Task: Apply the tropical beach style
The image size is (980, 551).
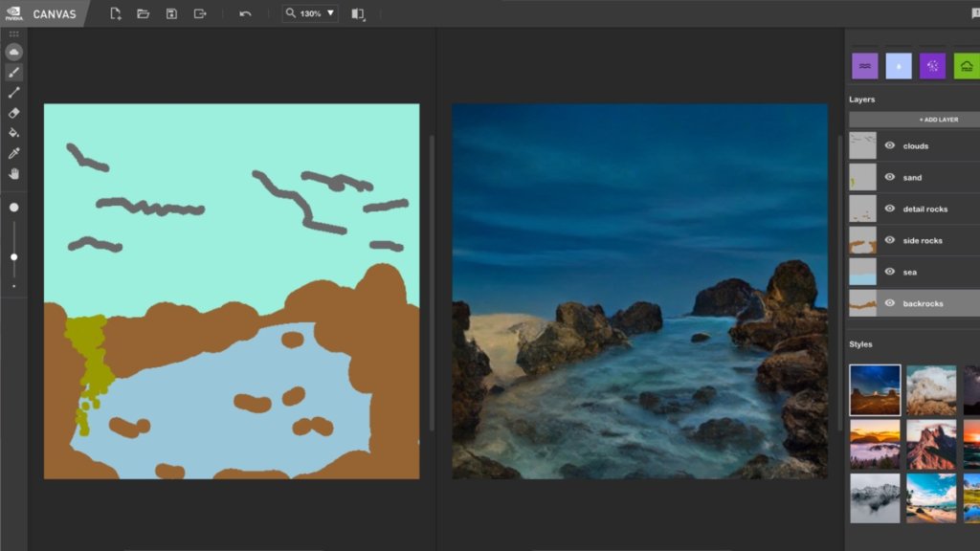Action: tap(931, 497)
